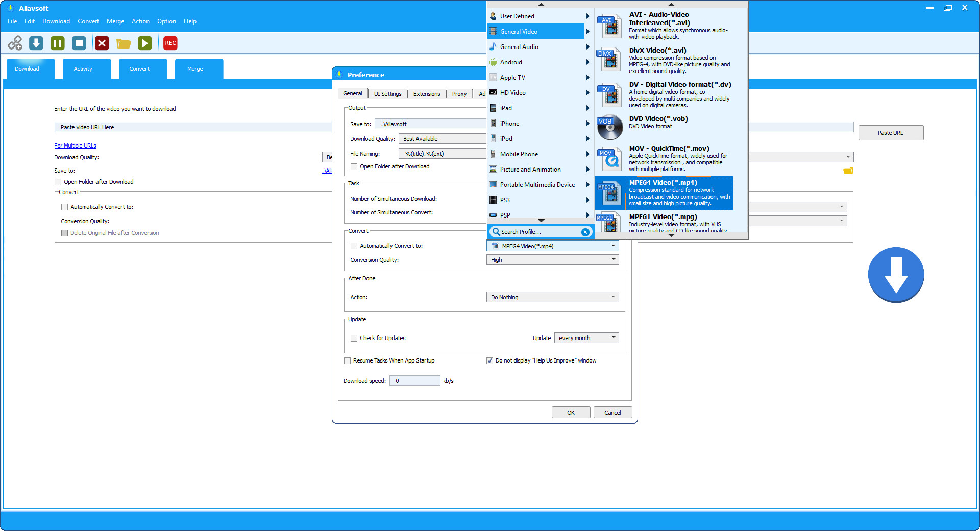Image resolution: width=980 pixels, height=531 pixels.
Task: Open Best Available download quality dropdown
Action: pyautogui.click(x=443, y=139)
